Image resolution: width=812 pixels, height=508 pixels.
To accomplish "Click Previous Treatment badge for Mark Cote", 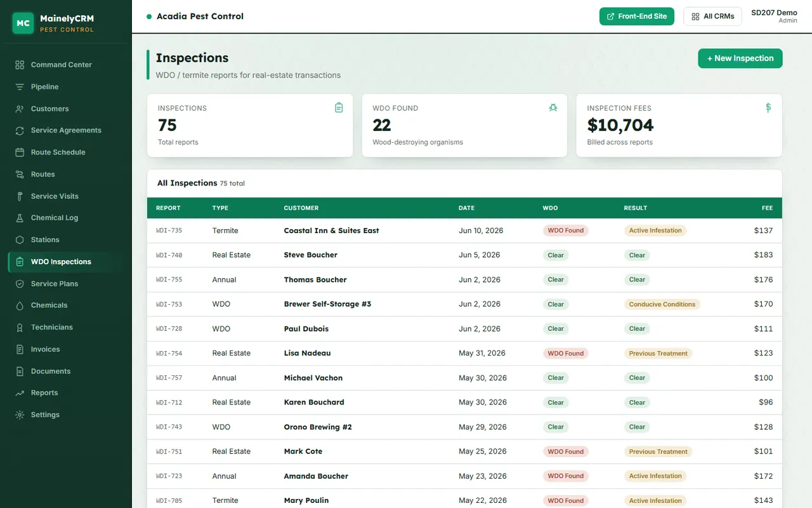I will point(658,451).
